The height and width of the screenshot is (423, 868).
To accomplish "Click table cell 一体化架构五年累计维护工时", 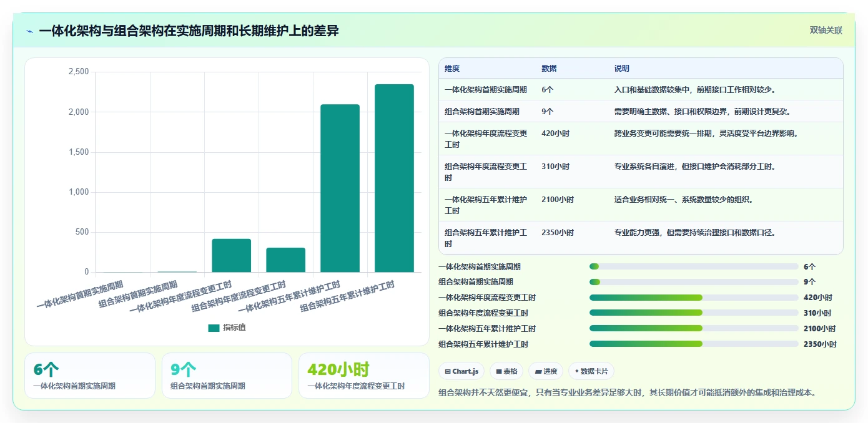I will click(x=486, y=205).
